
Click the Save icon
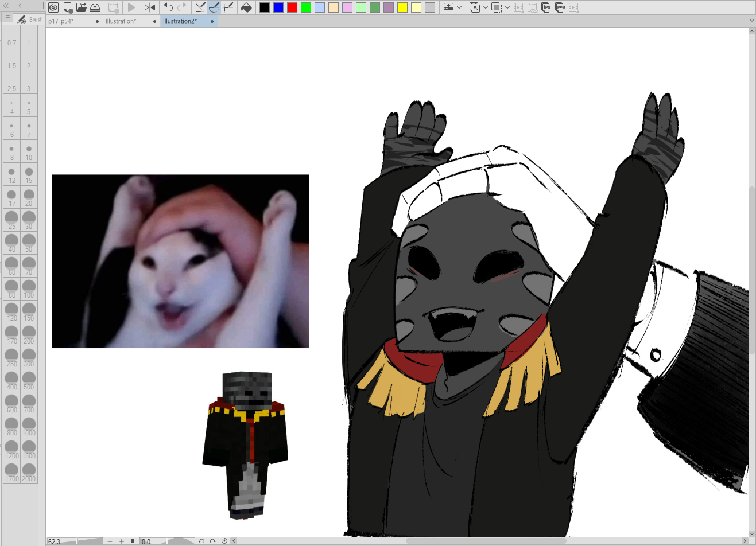point(95,7)
